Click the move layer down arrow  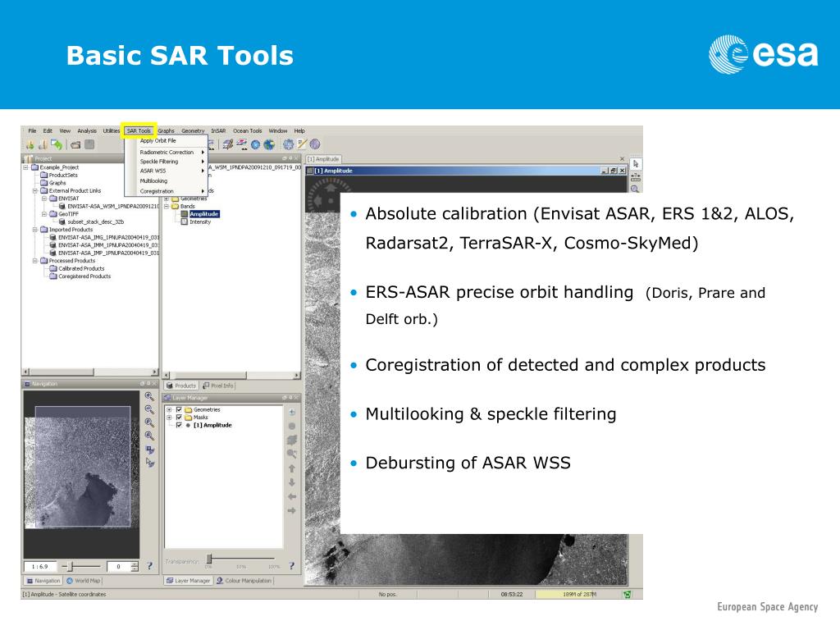(x=292, y=482)
